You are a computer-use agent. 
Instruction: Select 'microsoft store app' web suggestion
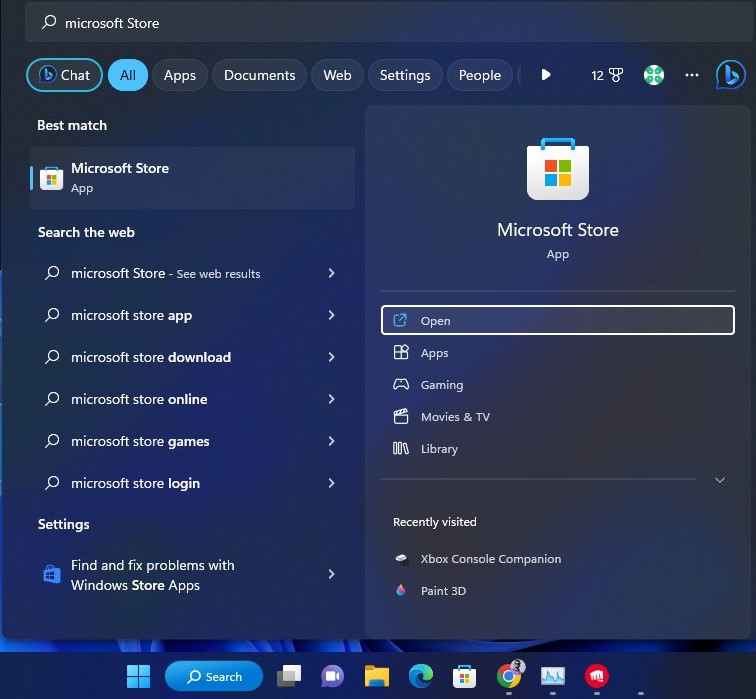pyautogui.click(x=192, y=315)
